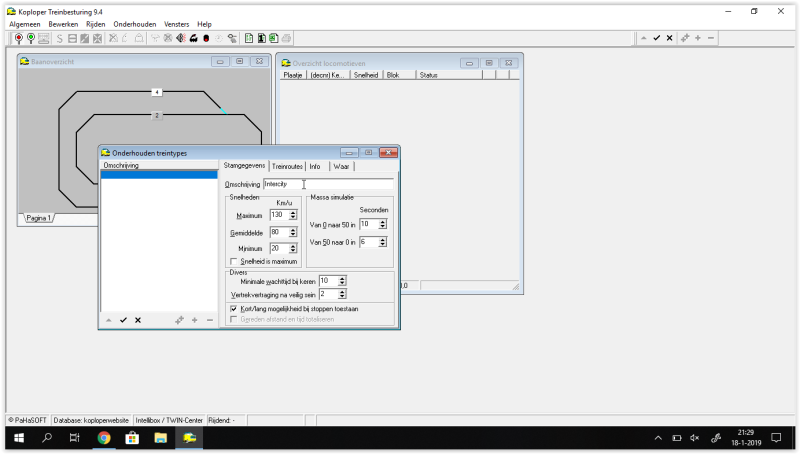Adjust 'Van 0 naar 50 in' seconds spinner
The height and width of the screenshot is (454, 800).
coord(383,224)
